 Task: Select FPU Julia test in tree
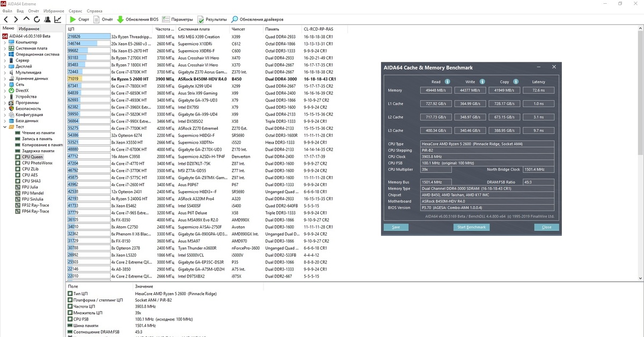30,187
